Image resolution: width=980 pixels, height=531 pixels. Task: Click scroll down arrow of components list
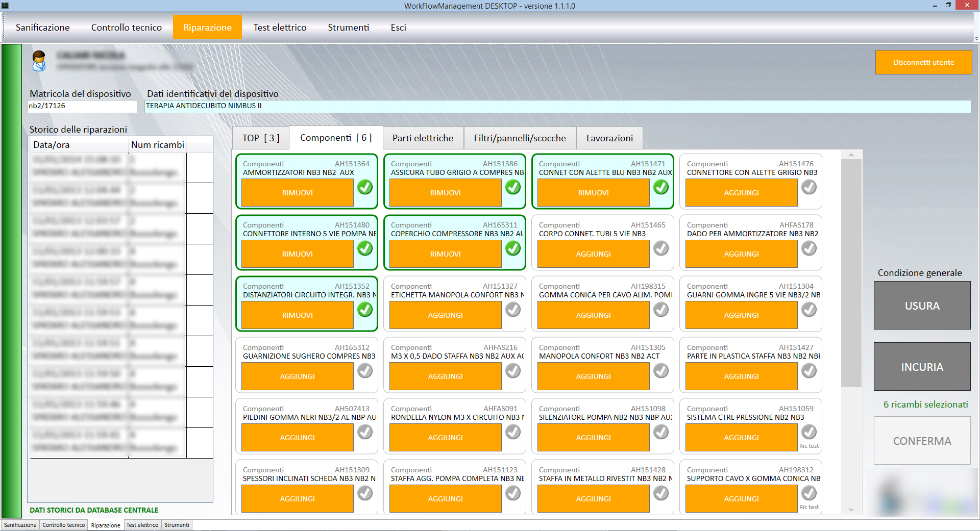click(851, 509)
